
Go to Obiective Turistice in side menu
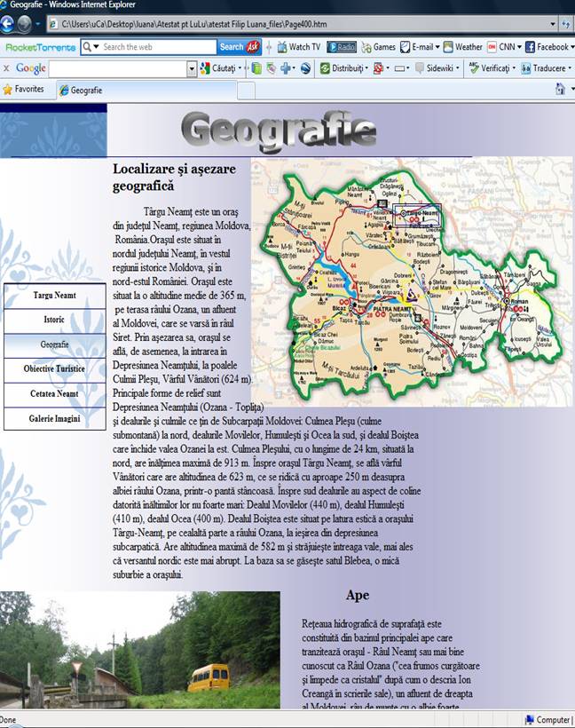(54, 368)
